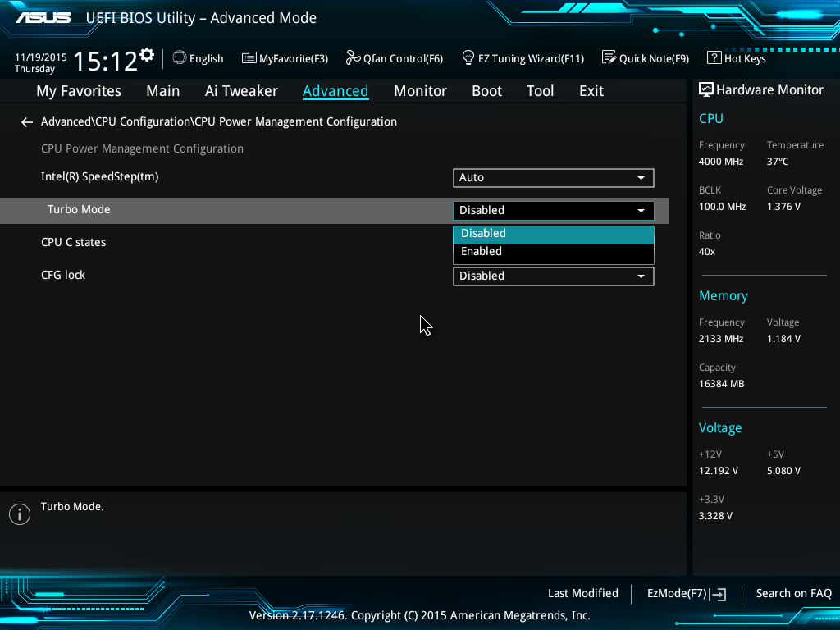Click the breadcrumb path Advanced\CPU Configuration
This screenshot has width=840, height=630.
[116, 121]
